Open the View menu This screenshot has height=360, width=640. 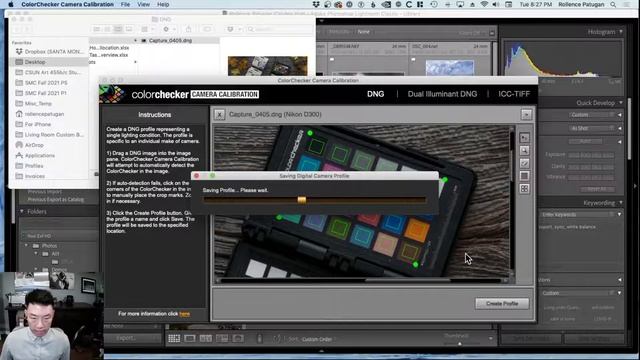(x=143, y=4)
